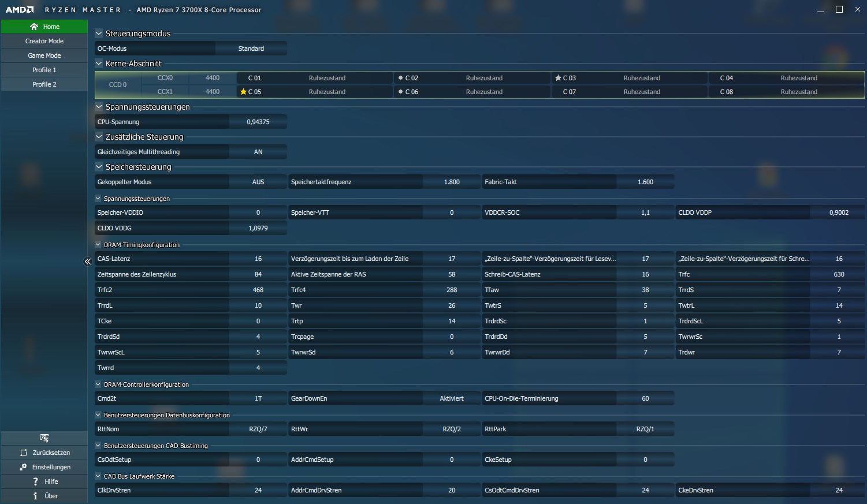The height and width of the screenshot is (504, 867).
Task: Click the Hilfe question mark icon
Action: point(35,481)
